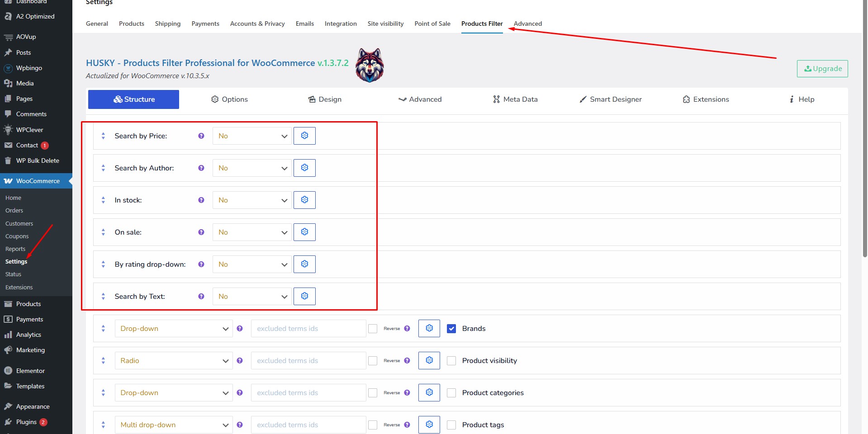Switch to the Options tab
The image size is (868, 434).
click(x=229, y=99)
